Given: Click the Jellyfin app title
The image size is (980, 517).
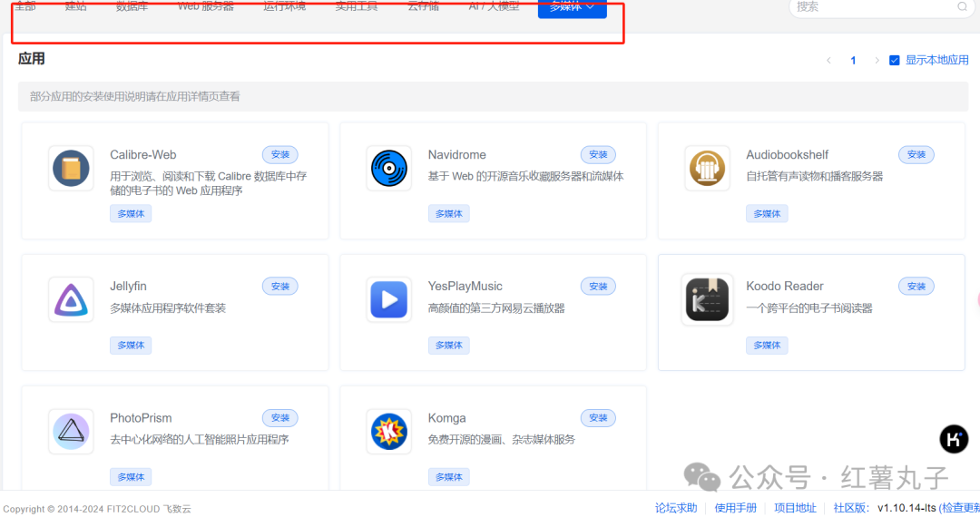Looking at the screenshot, I should (x=128, y=287).
